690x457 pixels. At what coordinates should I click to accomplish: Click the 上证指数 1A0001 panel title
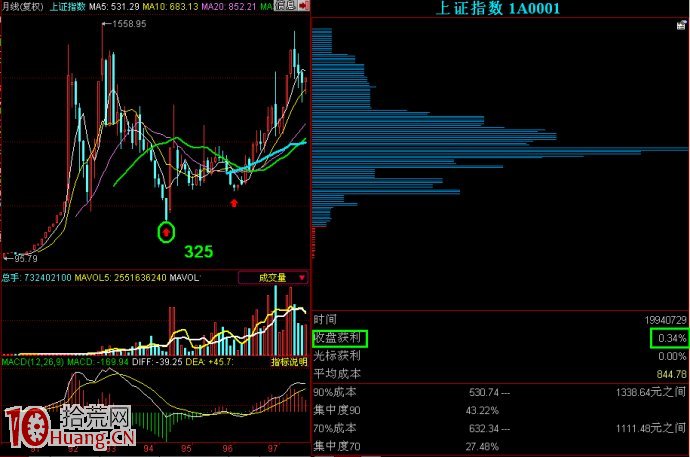[498, 8]
